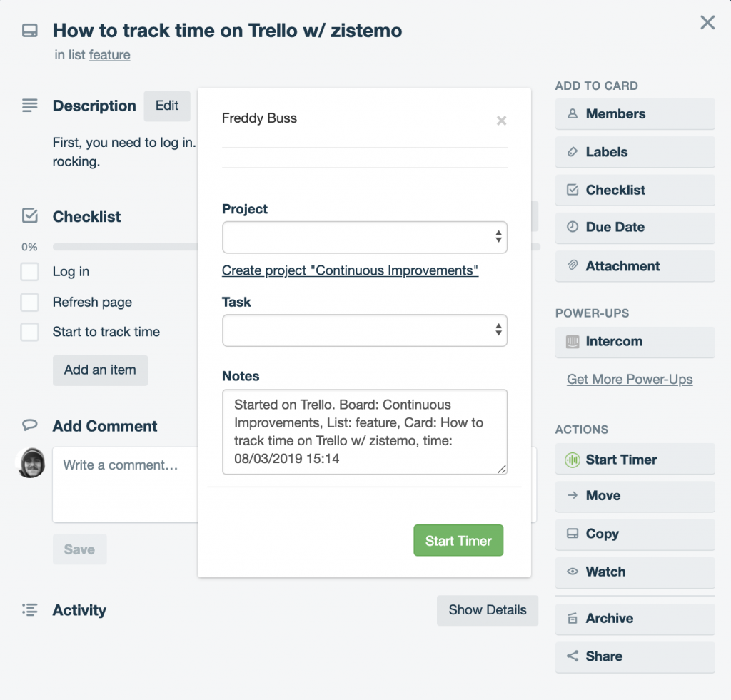731x700 pixels.
Task: Click Create project "Continuous Improvements" link
Action: pyautogui.click(x=350, y=270)
